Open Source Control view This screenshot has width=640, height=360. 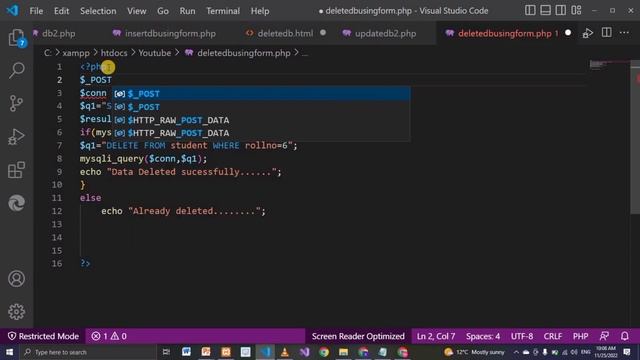click(16, 103)
